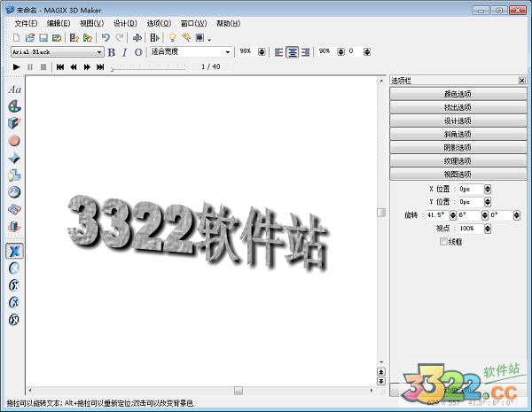Expand the 斜角选项 panel

coord(458,134)
